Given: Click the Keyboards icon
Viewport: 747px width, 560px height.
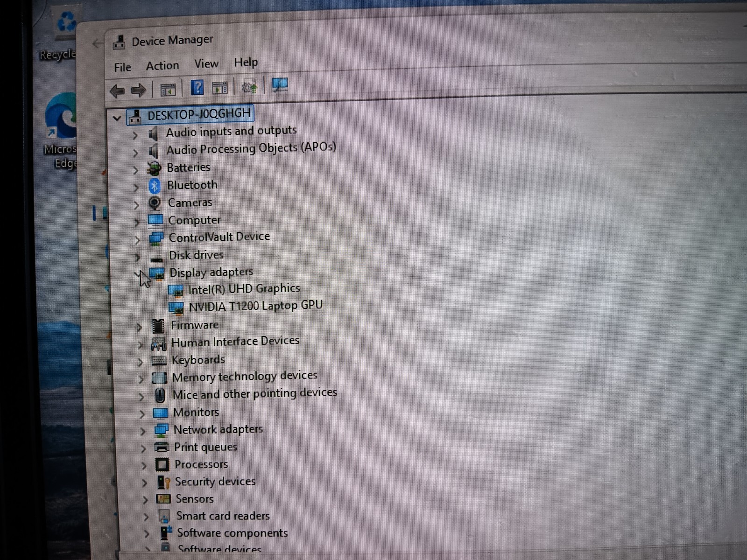Looking at the screenshot, I should (159, 361).
